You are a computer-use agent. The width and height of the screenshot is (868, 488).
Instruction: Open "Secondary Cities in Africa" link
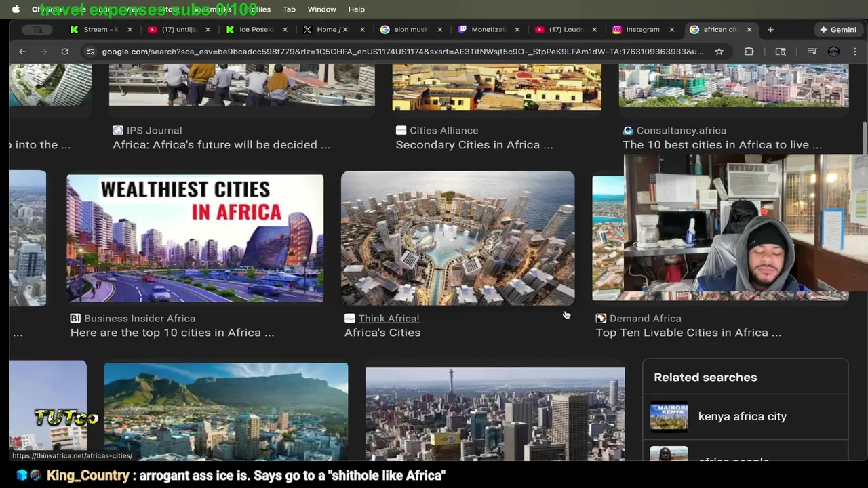(x=474, y=145)
